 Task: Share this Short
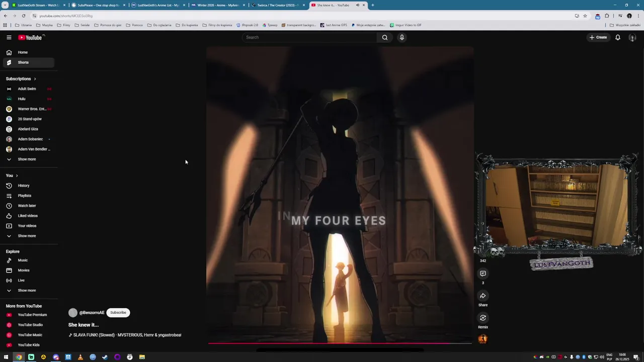pyautogui.click(x=482, y=296)
